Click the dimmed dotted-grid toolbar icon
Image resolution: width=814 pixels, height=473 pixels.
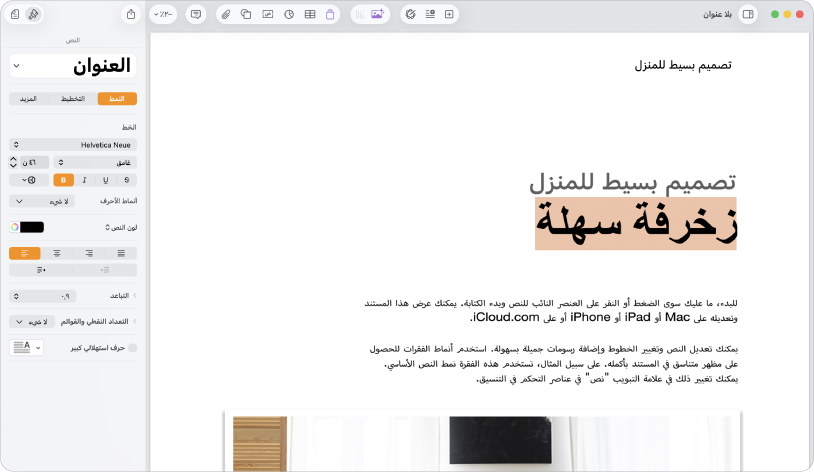[360, 15]
